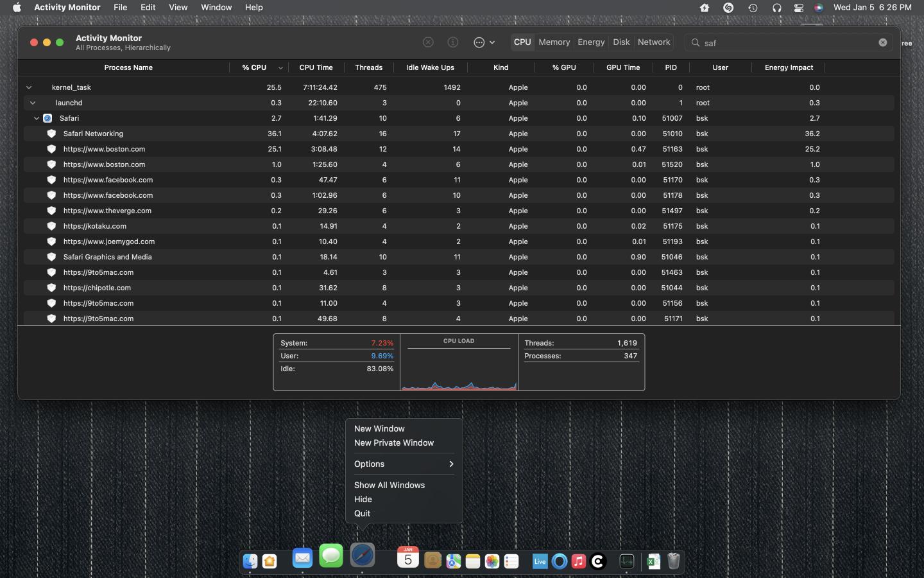Image resolution: width=924 pixels, height=578 pixels.
Task: Launch Ableton Live from the Dock
Action: (x=540, y=561)
